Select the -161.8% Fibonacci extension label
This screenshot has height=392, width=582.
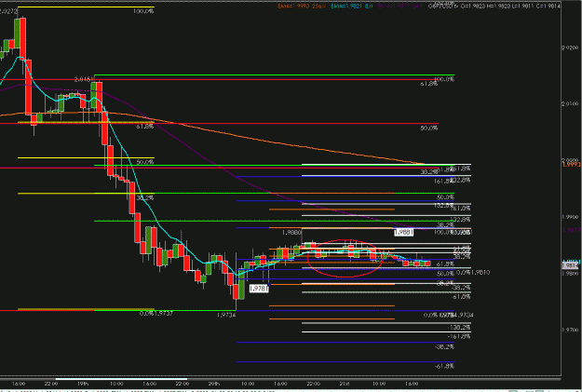coord(459,336)
